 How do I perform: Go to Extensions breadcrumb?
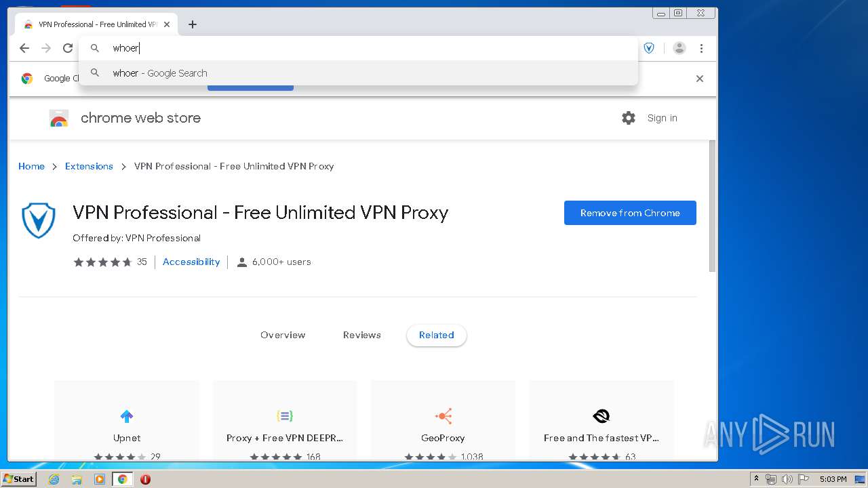(89, 166)
